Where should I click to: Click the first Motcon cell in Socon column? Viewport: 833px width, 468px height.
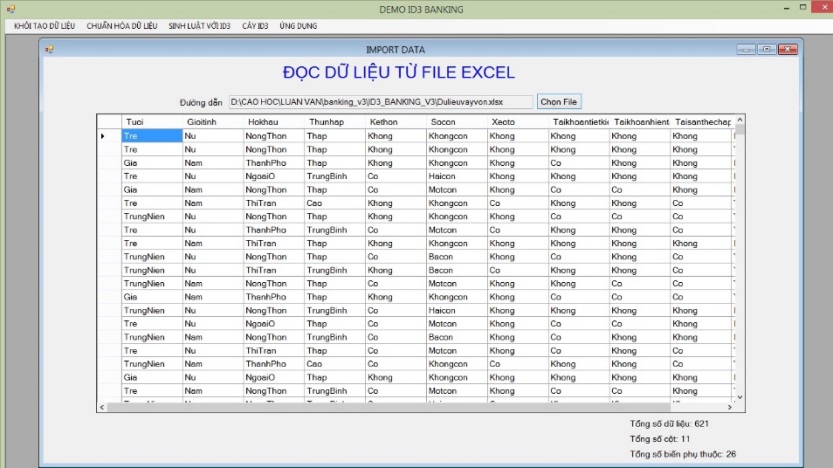pyautogui.click(x=457, y=190)
